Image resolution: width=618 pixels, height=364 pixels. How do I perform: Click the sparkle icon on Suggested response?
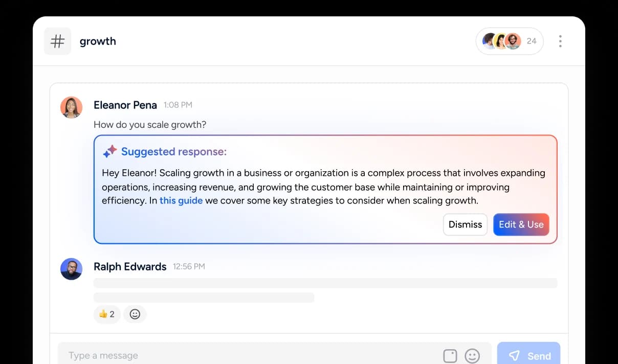tap(109, 151)
